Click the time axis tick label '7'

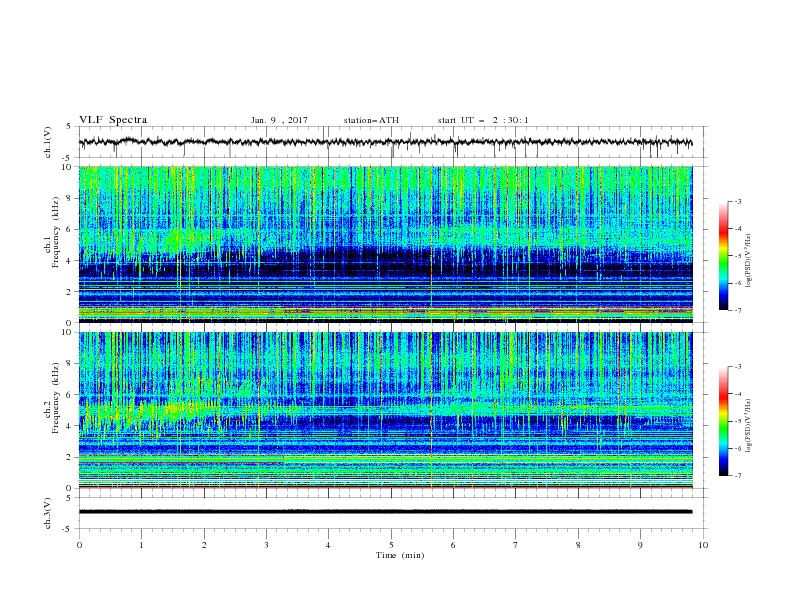[516, 545]
